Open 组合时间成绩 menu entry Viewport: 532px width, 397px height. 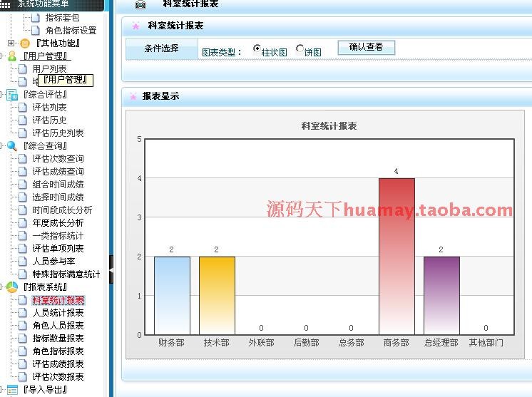[x=58, y=185]
